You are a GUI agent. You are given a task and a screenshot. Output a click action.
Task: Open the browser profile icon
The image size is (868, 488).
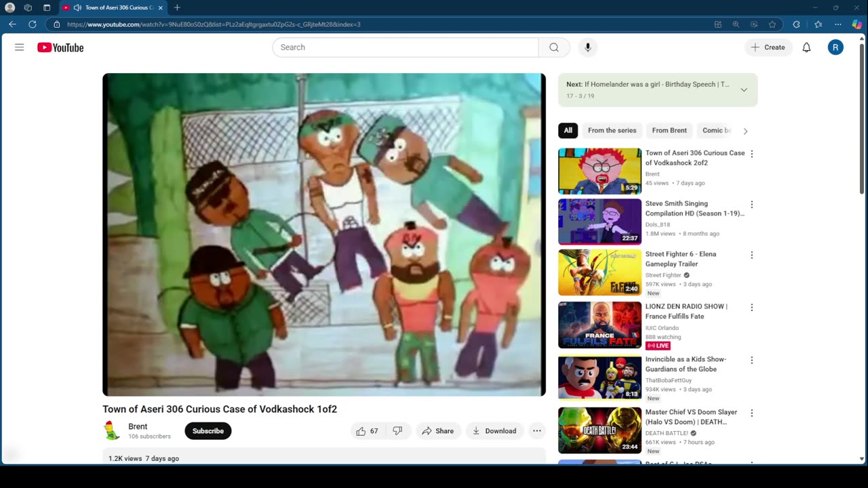pos(9,7)
